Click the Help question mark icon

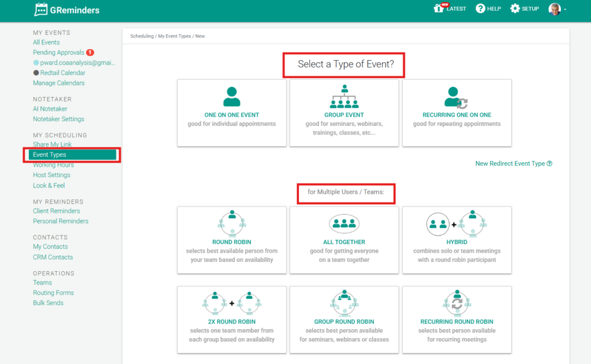click(x=480, y=9)
